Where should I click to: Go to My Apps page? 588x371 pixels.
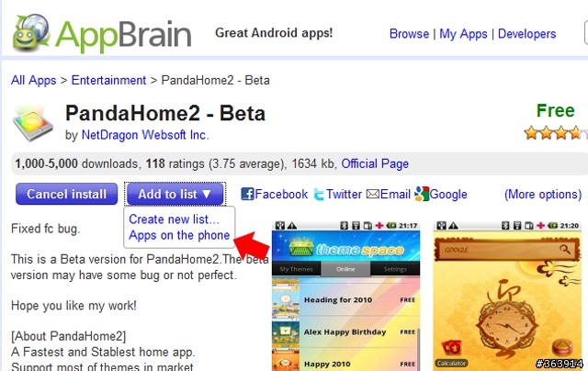(463, 34)
